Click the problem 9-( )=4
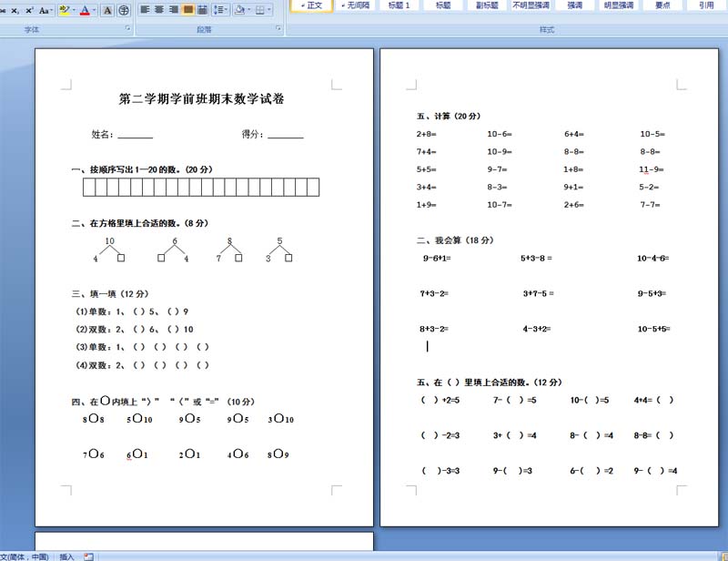 [x=655, y=470]
